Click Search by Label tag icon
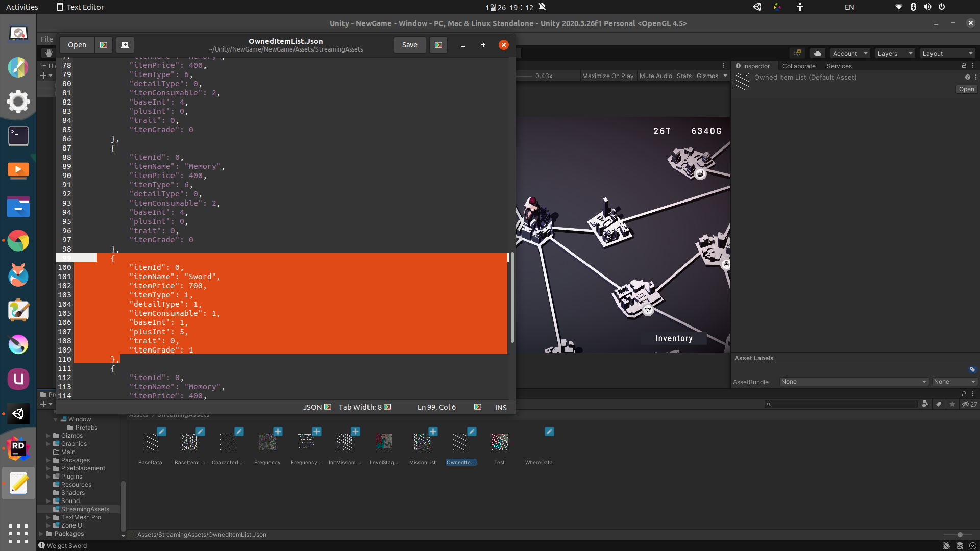980x551 pixels. tap(939, 404)
